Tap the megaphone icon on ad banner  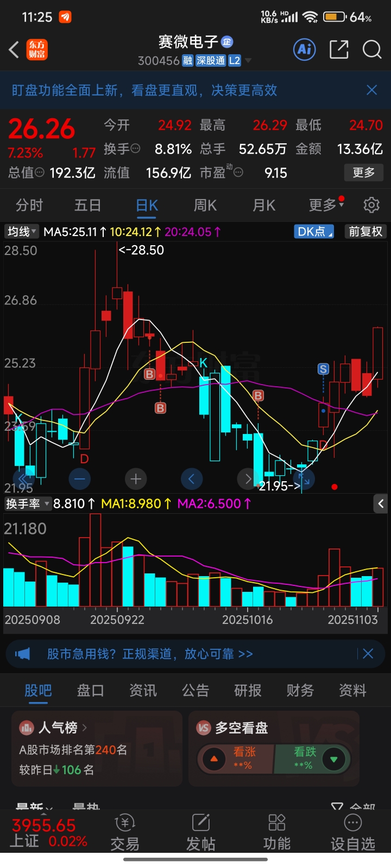(23, 654)
